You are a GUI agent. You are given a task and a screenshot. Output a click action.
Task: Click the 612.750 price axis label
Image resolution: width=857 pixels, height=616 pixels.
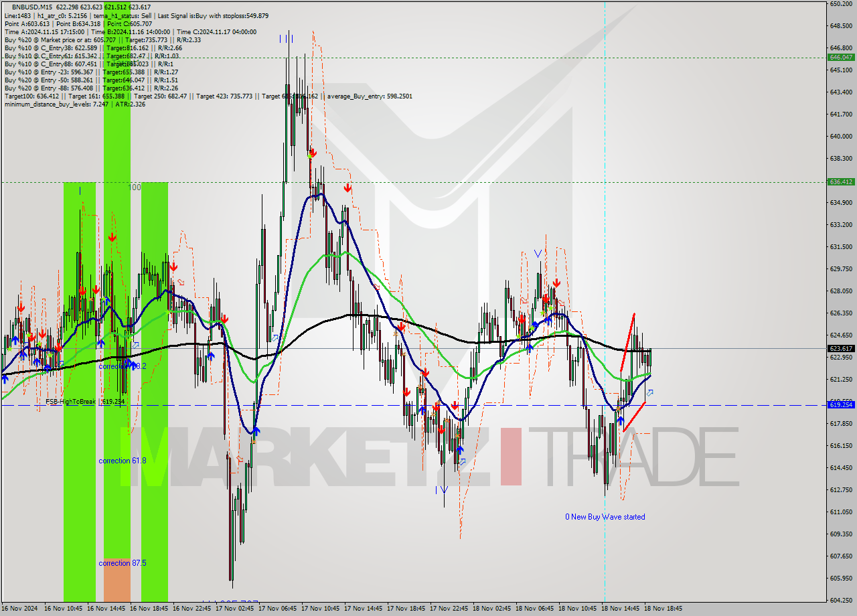[x=841, y=490]
